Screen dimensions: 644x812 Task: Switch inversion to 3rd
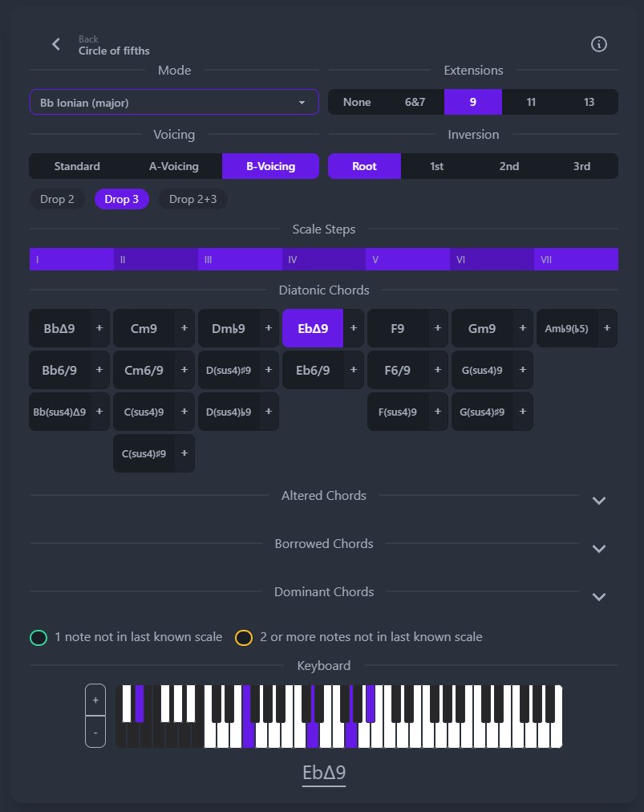point(582,166)
